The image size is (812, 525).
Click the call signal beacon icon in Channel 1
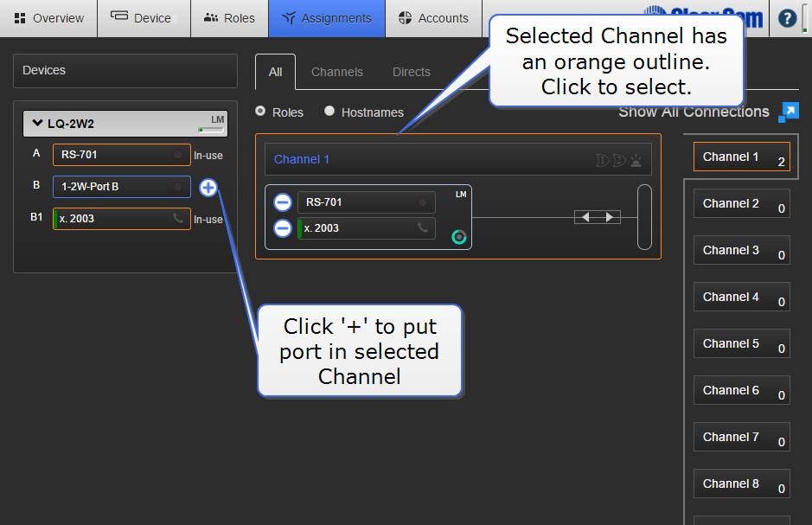(x=636, y=160)
